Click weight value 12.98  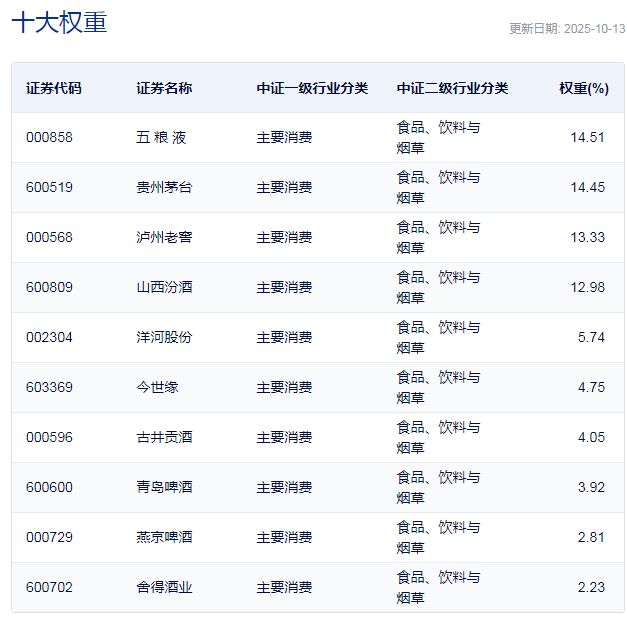coord(587,287)
